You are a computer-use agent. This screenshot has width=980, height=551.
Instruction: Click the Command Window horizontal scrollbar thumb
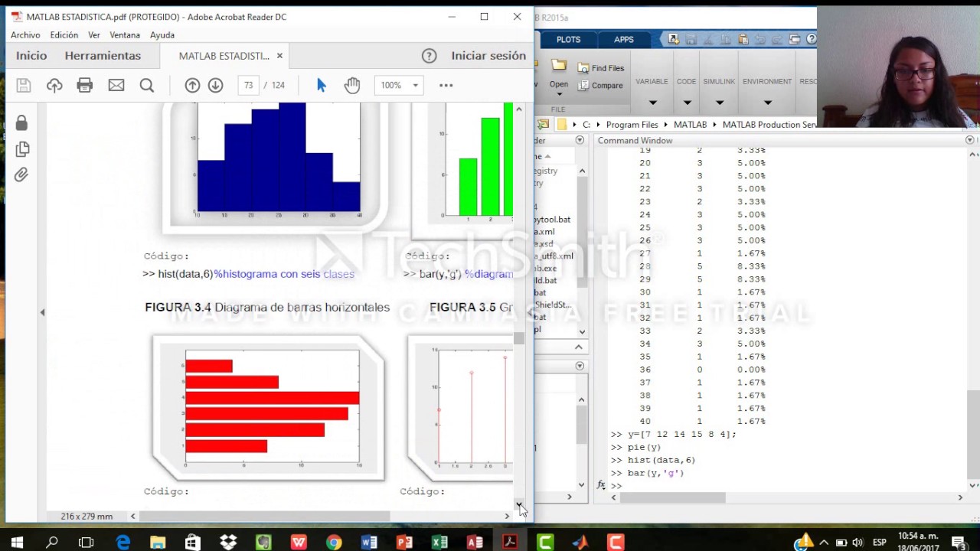pyautogui.click(x=672, y=497)
